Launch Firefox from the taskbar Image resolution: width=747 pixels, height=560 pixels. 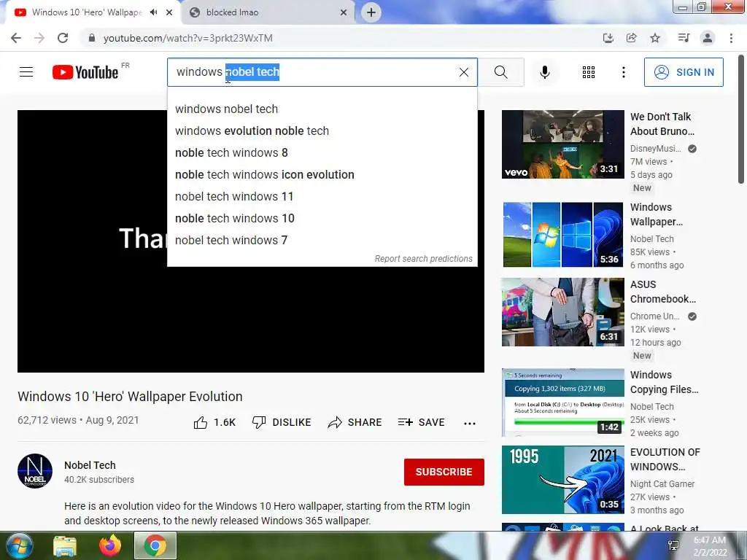(x=110, y=545)
